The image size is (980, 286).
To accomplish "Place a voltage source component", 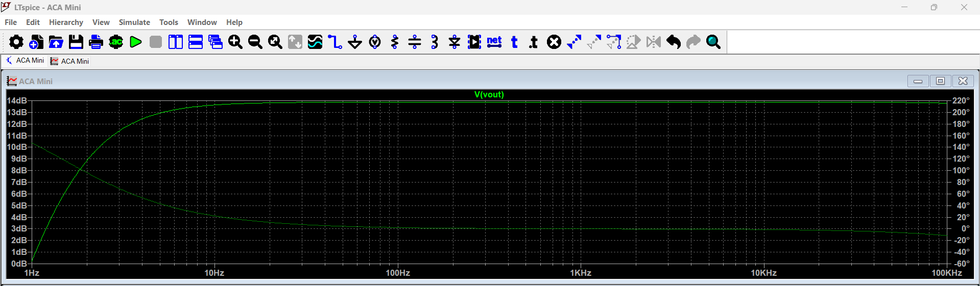I will click(x=375, y=42).
